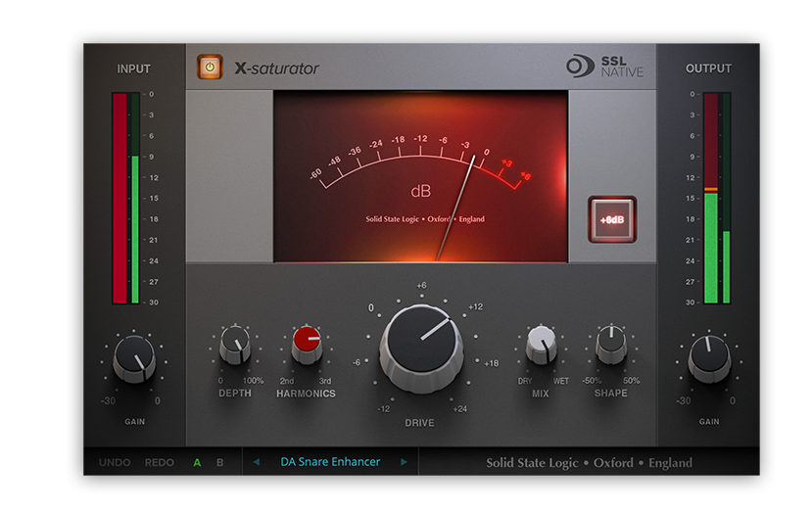Click the red VU meter display
812x512 pixels.
point(420,176)
